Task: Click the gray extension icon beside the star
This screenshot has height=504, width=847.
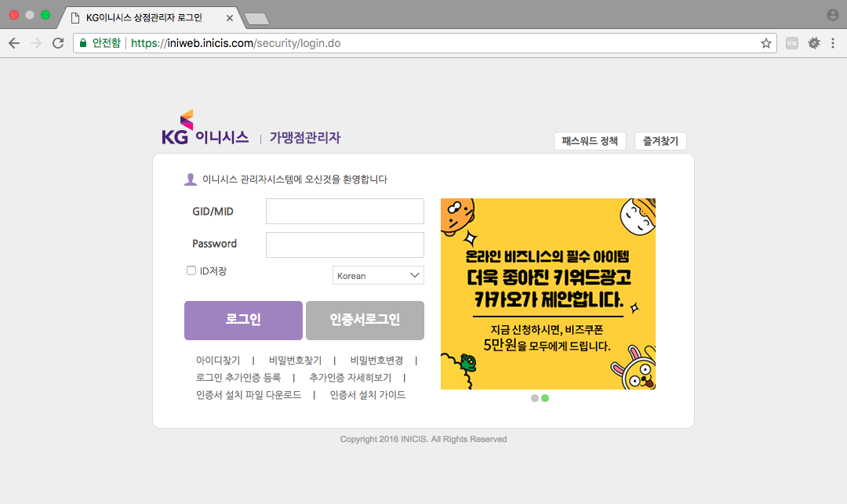Action: 792,43
